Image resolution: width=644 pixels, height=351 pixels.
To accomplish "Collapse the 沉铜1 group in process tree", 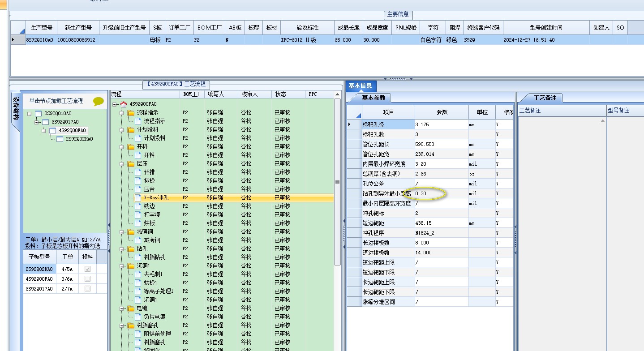I will coord(122,266).
